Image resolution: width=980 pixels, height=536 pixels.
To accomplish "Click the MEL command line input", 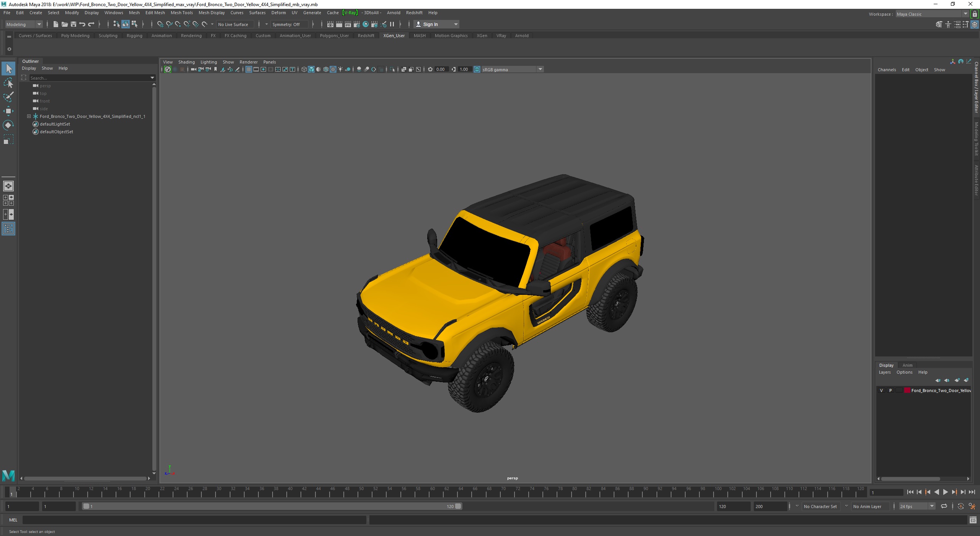I will click(194, 520).
